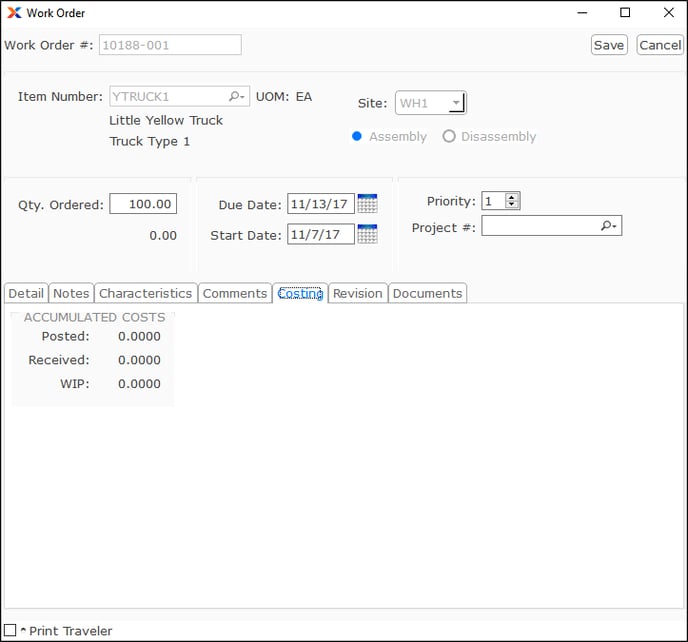Go to the Characteristics tab
Viewport: 688px width, 642px height.
coord(145,293)
